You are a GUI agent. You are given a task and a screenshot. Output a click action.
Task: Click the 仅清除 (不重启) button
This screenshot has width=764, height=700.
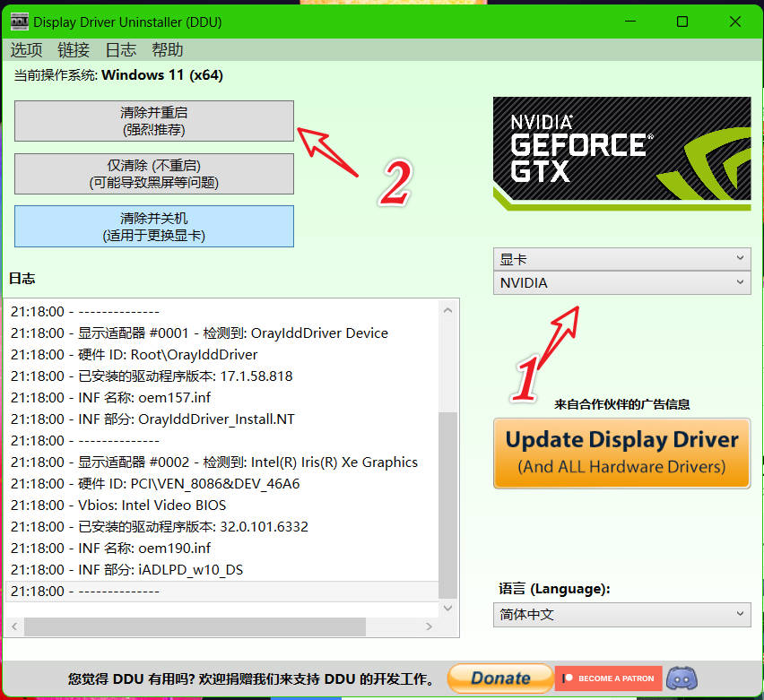[154, 174]
